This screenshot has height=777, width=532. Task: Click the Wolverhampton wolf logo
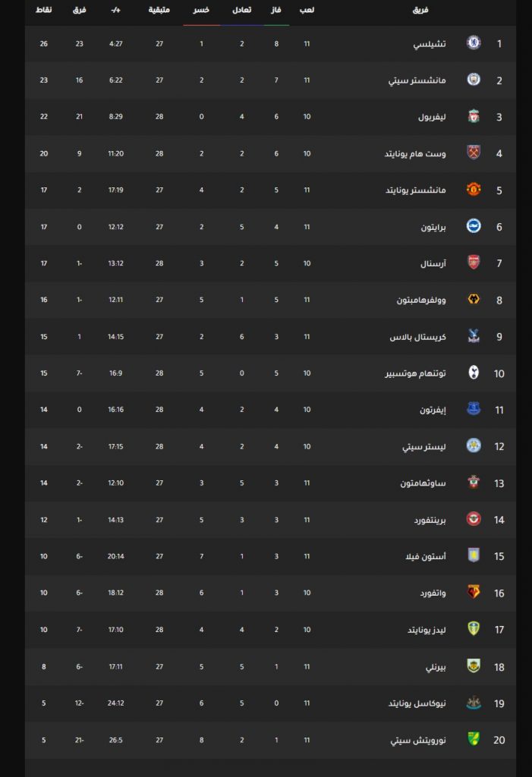point(474,300)
